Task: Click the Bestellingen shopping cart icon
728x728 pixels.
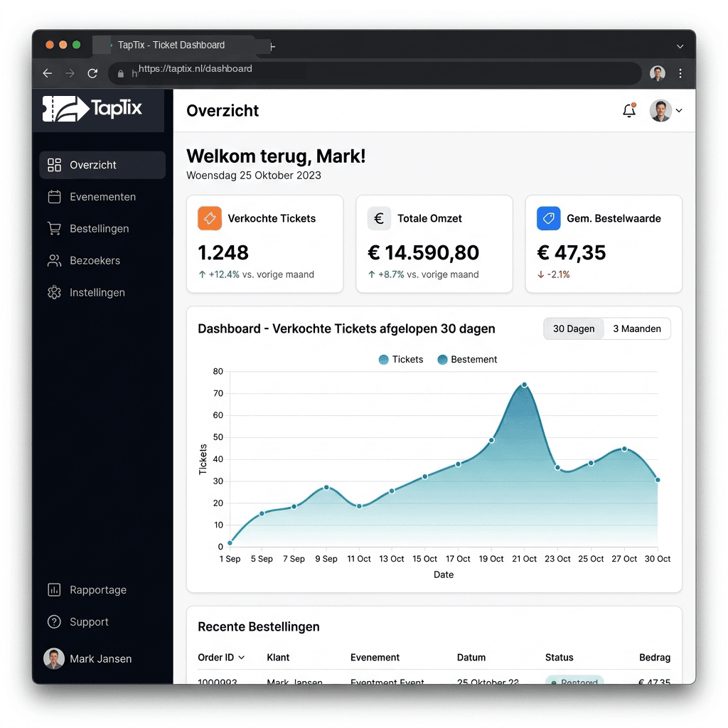Action: coord(54,228)
